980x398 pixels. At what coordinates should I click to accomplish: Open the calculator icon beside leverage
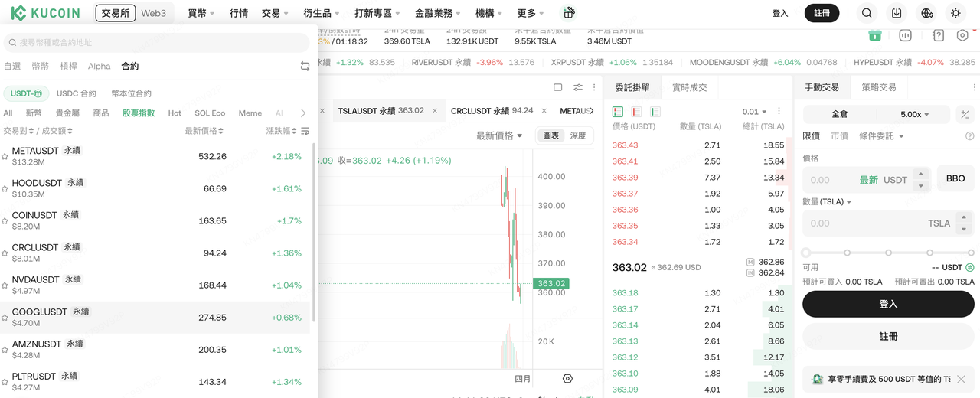click(x=965, y=114)
